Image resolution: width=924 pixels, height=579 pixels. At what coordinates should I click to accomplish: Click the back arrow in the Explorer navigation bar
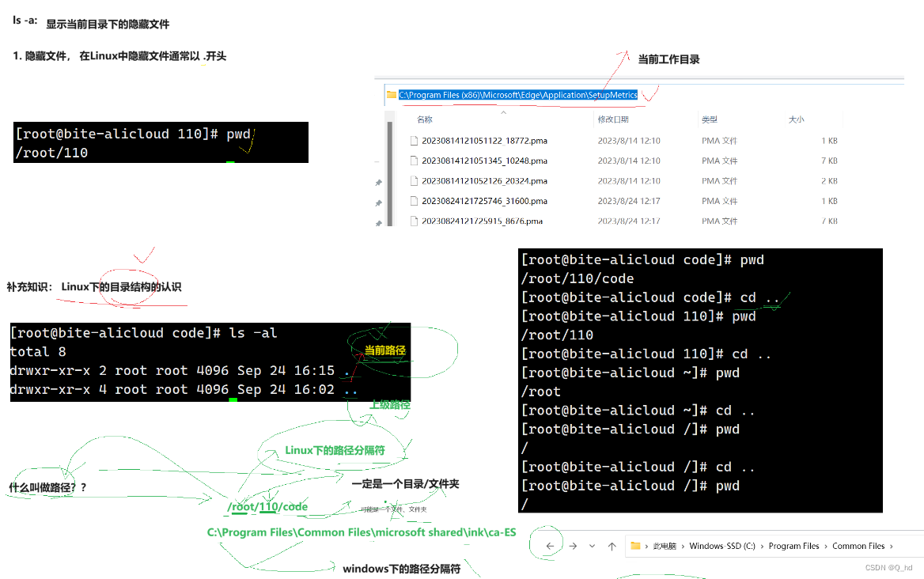coord(550,546)
